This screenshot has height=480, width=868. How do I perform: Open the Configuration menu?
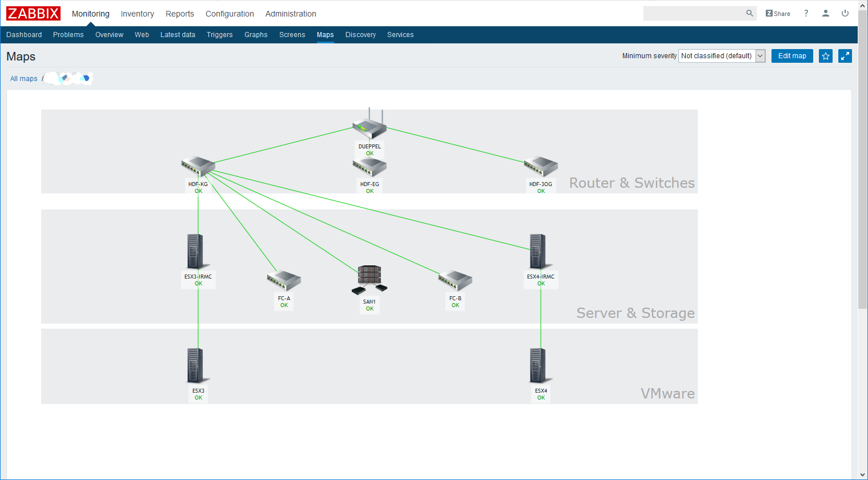pos(230,14)
